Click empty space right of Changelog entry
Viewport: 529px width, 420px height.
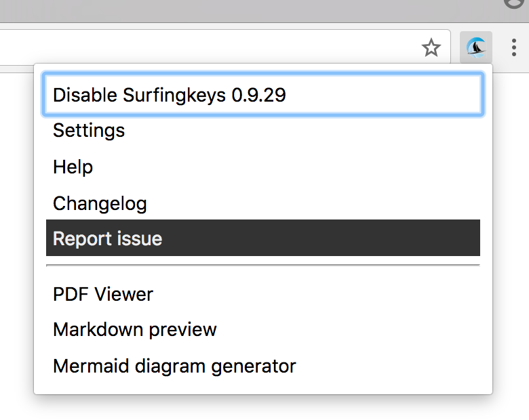click(314, 203)
